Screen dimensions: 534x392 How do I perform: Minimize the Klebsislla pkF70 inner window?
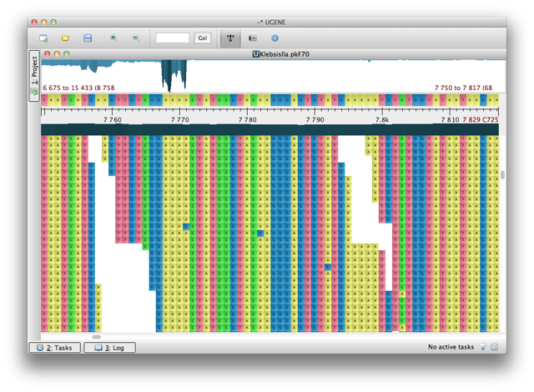tap(57, 53)
